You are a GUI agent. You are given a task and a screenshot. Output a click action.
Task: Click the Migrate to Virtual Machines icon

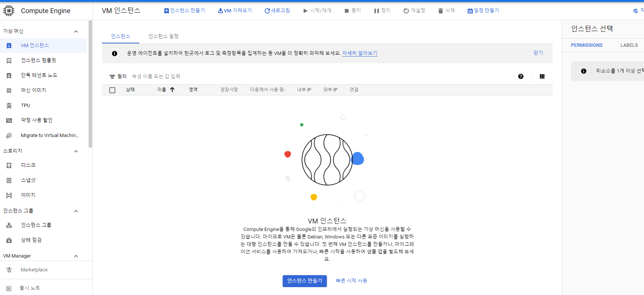[x=9, y=136]
